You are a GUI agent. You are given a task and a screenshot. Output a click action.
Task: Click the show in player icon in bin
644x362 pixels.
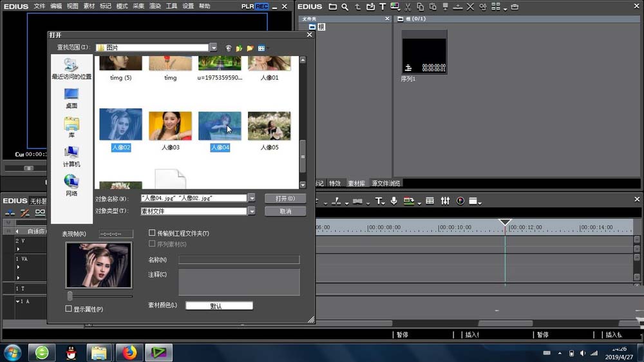pos(445,6)
